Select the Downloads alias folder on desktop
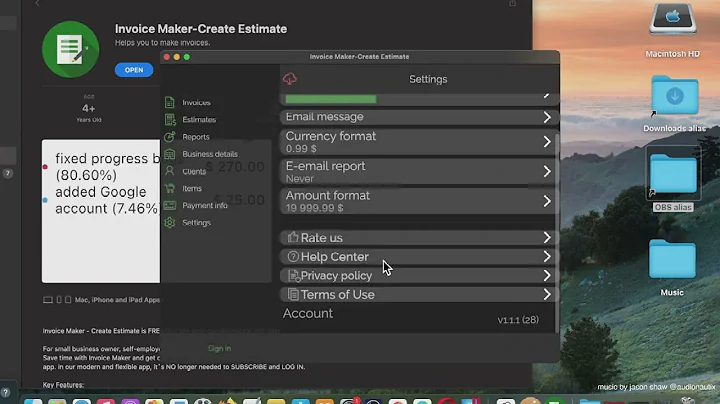The height and width of the screenshot is (404, 720). 674,95
